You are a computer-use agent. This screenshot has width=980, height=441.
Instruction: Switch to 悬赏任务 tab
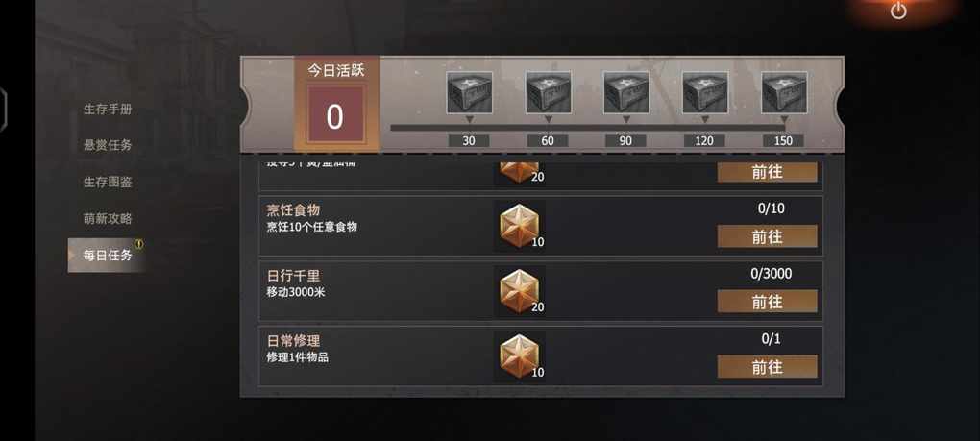pyautogui.click(x=108, y=145)
